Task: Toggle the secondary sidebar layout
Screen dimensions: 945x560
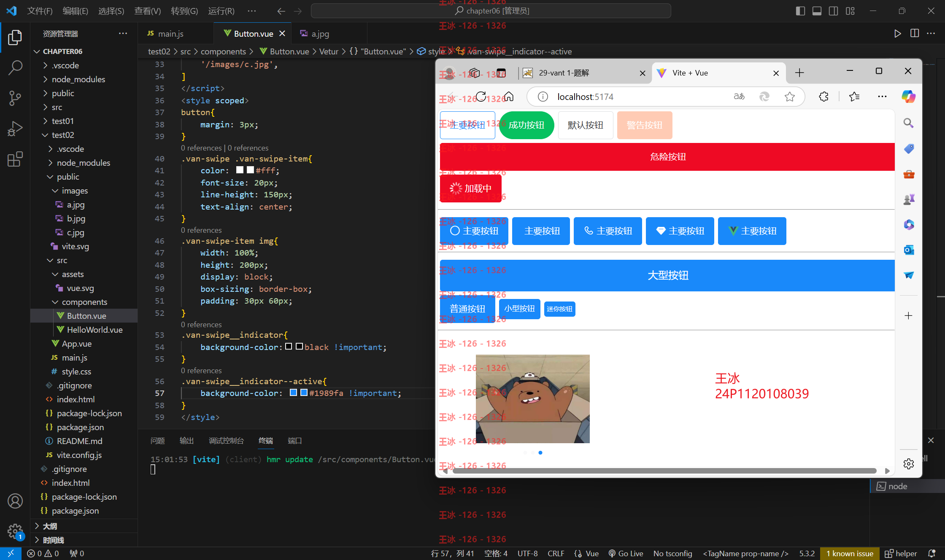Action: [x=833, y=11]
